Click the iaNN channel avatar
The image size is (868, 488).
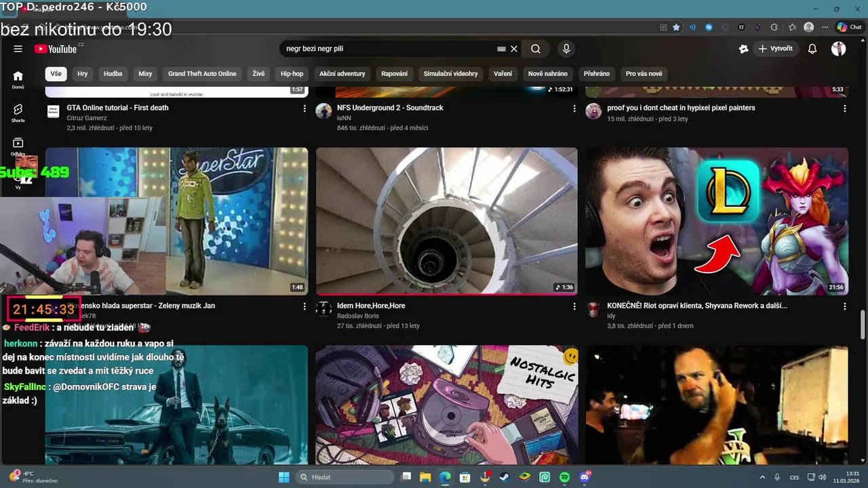coord(323,111)
